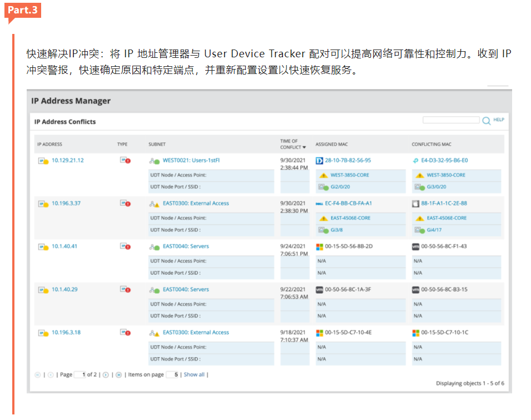Open assigned MAC 28-10-7B-82-56-95
531x420 pixels.
(348, 160)
